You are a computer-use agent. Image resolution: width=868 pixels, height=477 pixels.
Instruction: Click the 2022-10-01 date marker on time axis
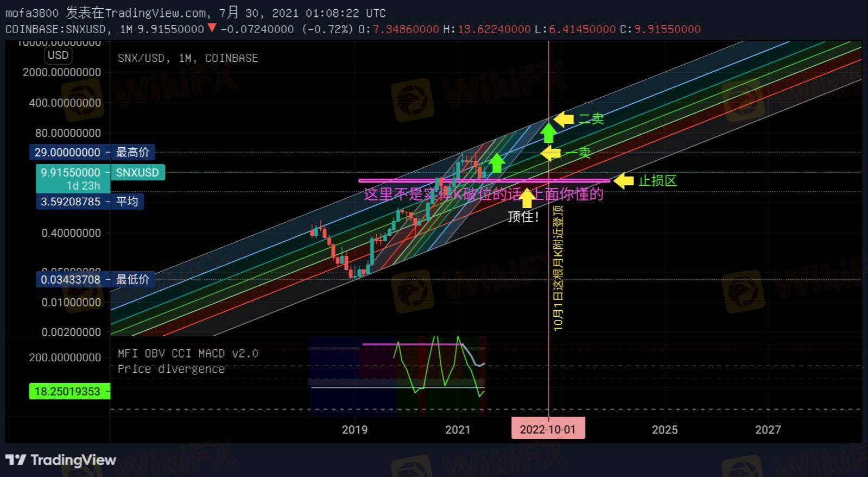[x=548, y=429]
